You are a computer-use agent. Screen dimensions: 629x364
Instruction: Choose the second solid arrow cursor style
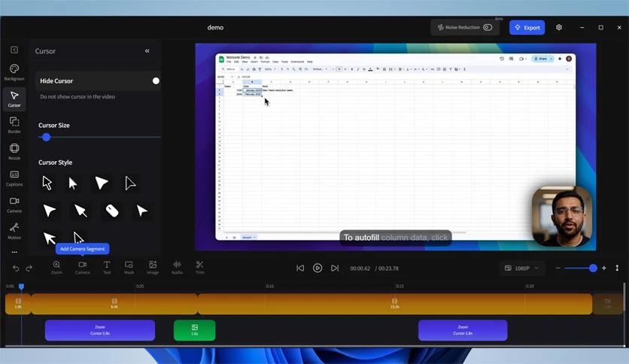[73, 184]
